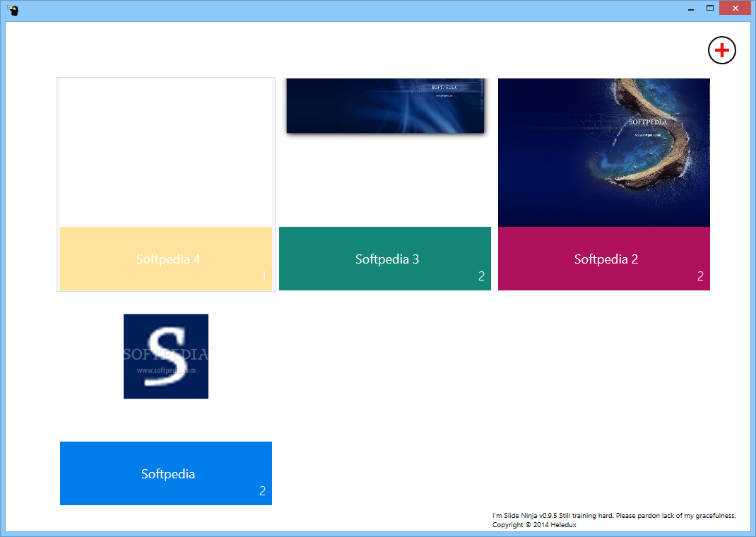Viewport: 756px width, 537px height.
Task: Maximize the Slide Ninja window
Action: (709, 8)
